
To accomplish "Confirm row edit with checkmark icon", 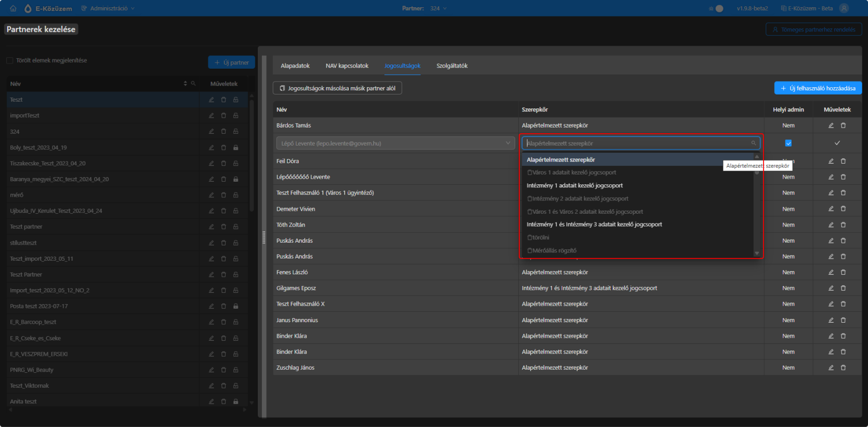I will point(837,143).
